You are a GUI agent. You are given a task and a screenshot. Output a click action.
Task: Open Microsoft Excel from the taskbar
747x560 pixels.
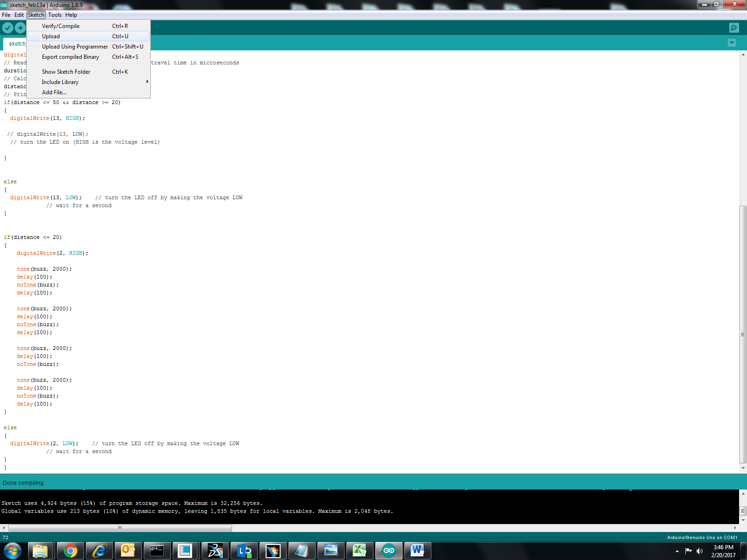point(360,551)
